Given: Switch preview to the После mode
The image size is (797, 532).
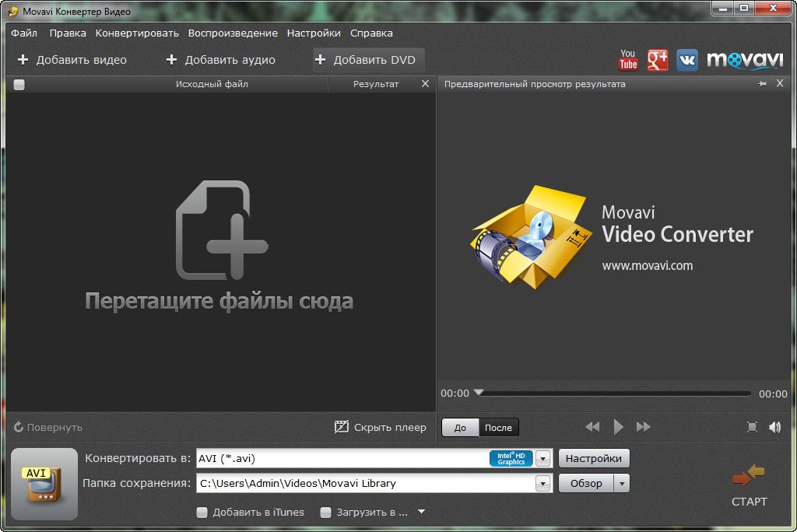Looking at the screenshot, I should [498, 428].
